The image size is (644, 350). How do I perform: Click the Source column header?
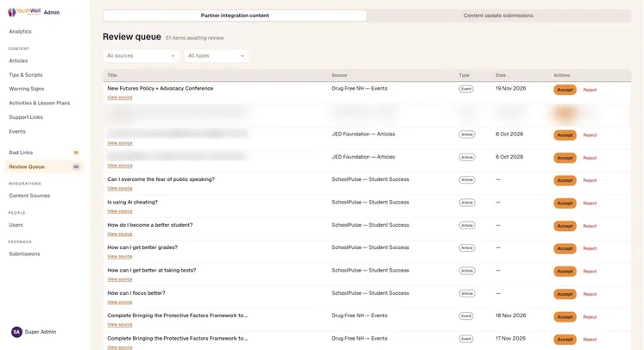click(339, 76)
